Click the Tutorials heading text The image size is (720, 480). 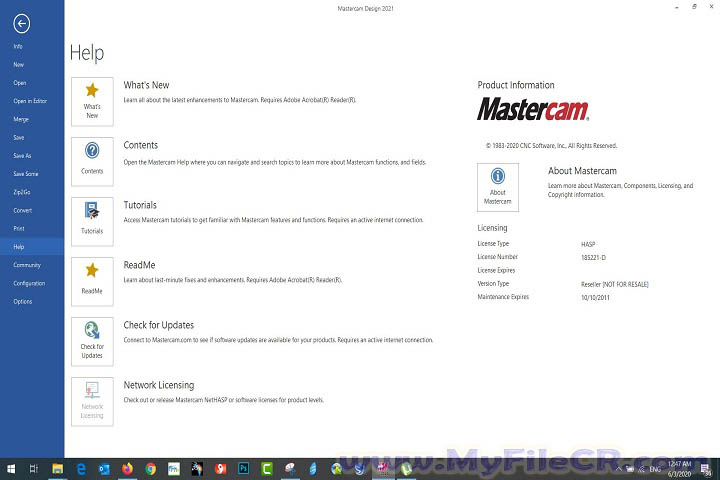(140, 205)
